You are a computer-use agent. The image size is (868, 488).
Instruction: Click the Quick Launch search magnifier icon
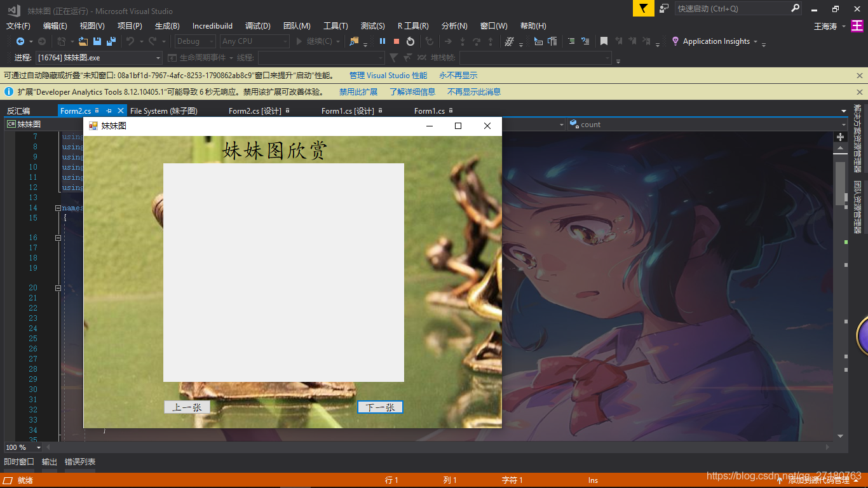click(795, 8)
